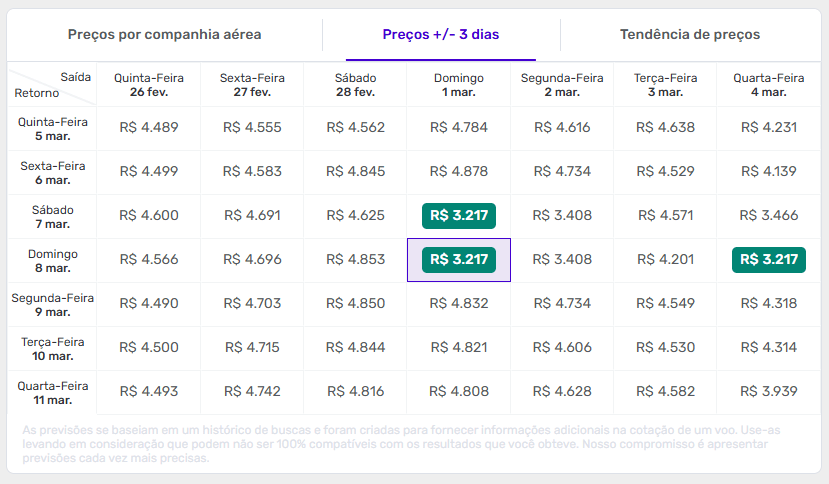Open the Tendência de preços tab
This screenshot has width=829, height=484.
coord(690,35)
